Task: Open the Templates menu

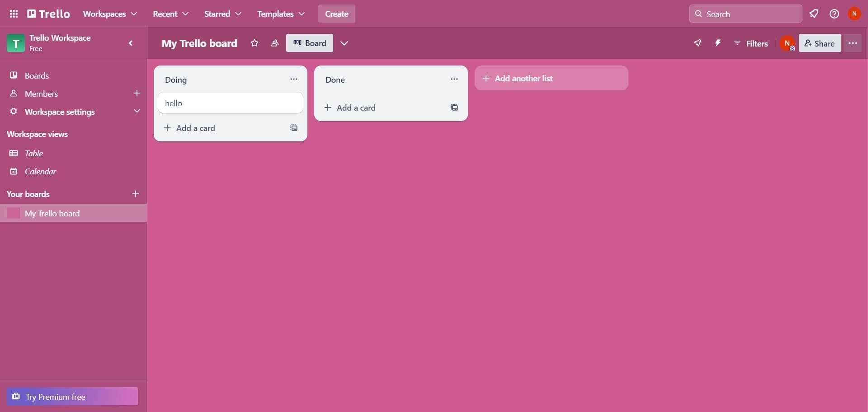Action: [x=281, y=14]
